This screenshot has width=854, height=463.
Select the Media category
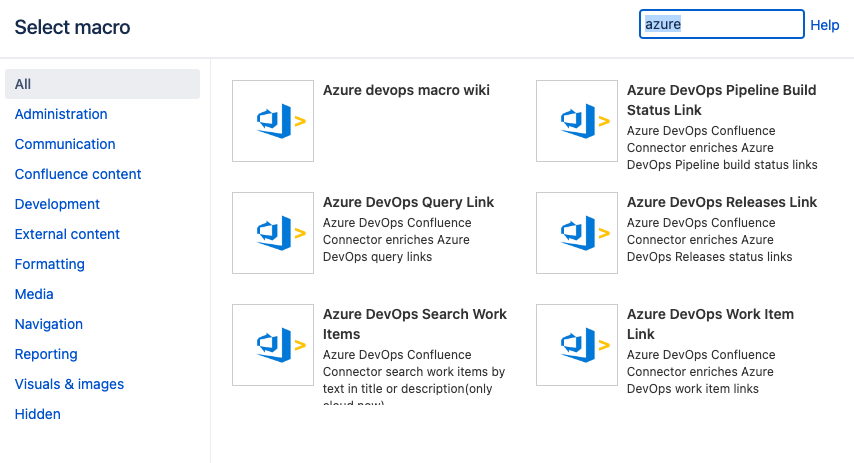point(34,294)
